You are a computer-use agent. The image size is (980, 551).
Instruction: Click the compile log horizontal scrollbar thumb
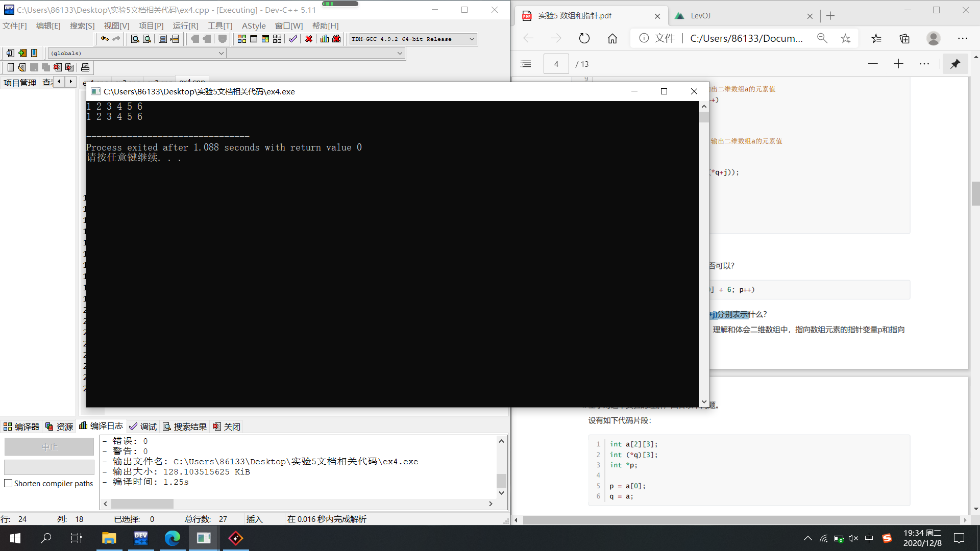142,504
